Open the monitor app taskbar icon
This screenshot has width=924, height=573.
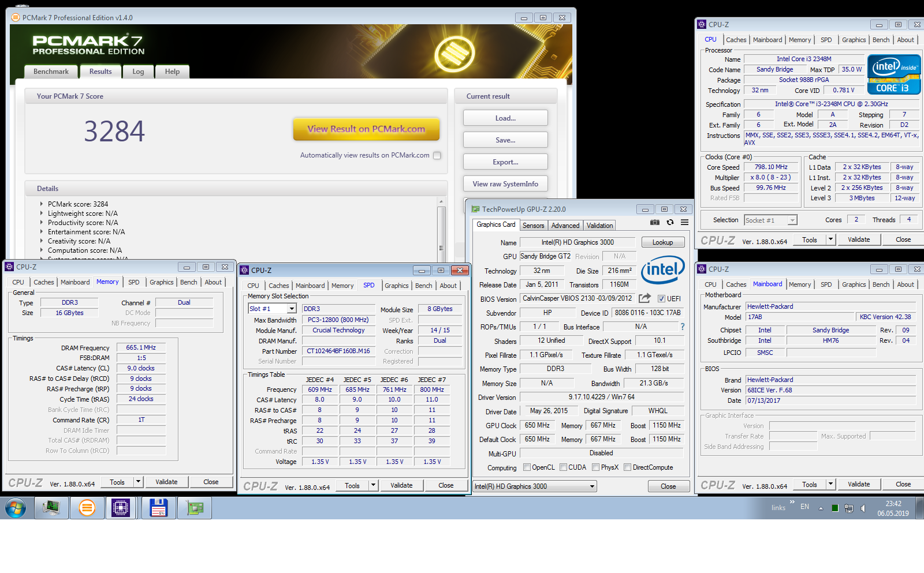pyautogui.click(x=51, y=508)
